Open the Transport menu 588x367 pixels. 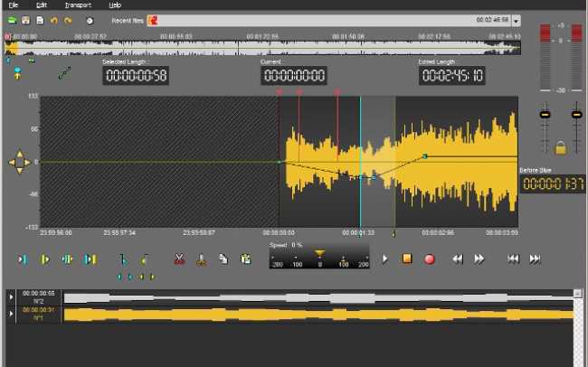78,5
